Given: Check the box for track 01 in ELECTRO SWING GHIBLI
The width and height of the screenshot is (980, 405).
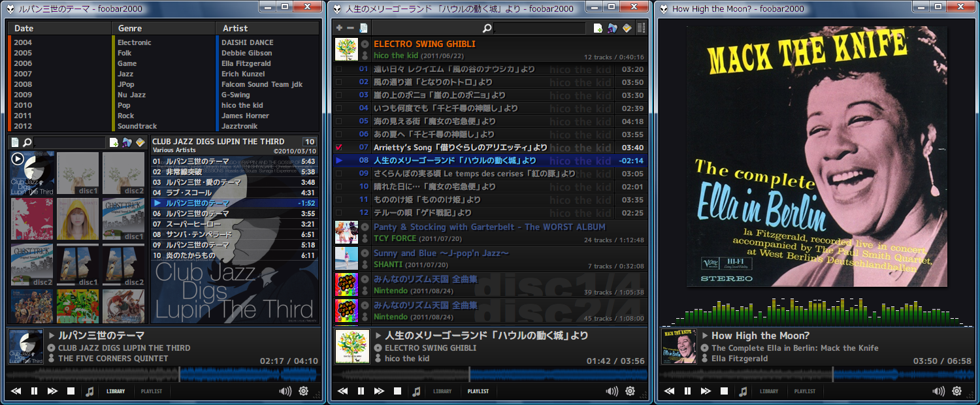Looking at the screenshot, I should click(338, 69).
